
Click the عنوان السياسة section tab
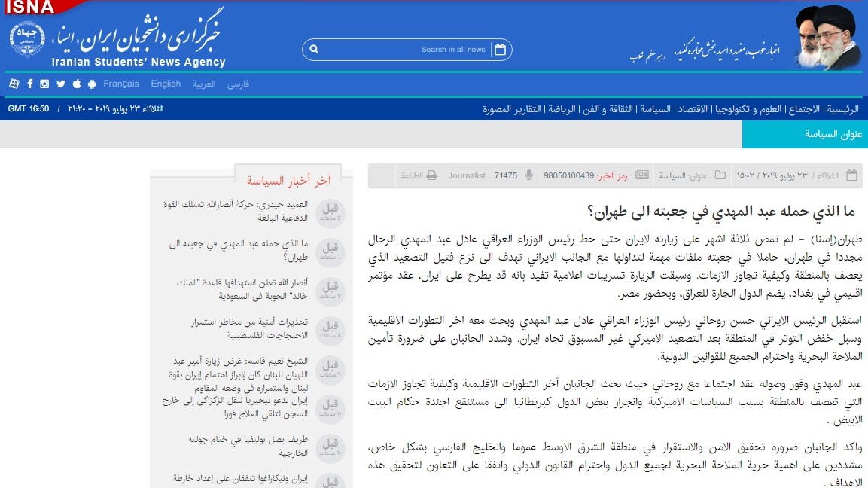click(x=805, y=134)
